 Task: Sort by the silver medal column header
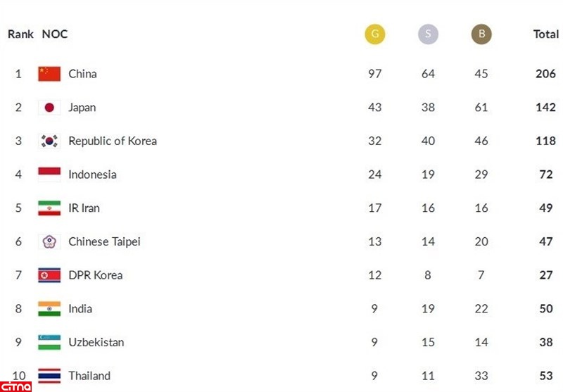(x=428, y=34)
